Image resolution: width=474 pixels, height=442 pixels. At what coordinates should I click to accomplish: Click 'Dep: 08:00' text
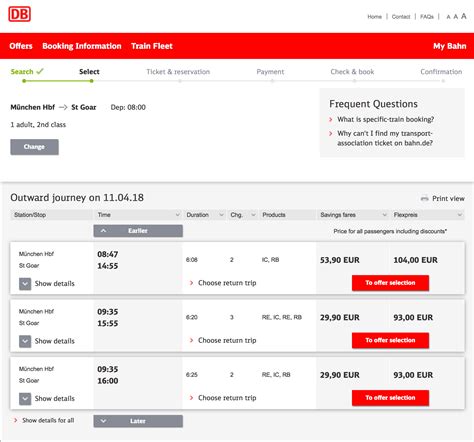click(x=128, y=107)
